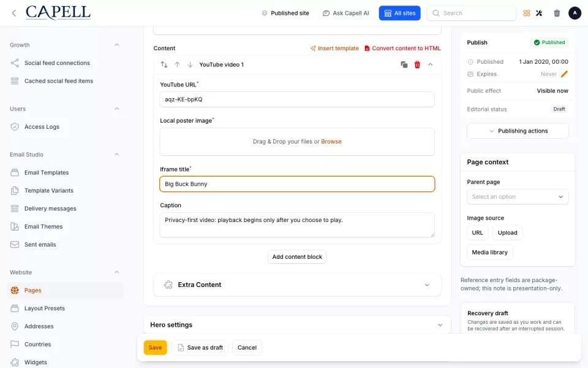Open the Parent page dropdown

point(518,197)
